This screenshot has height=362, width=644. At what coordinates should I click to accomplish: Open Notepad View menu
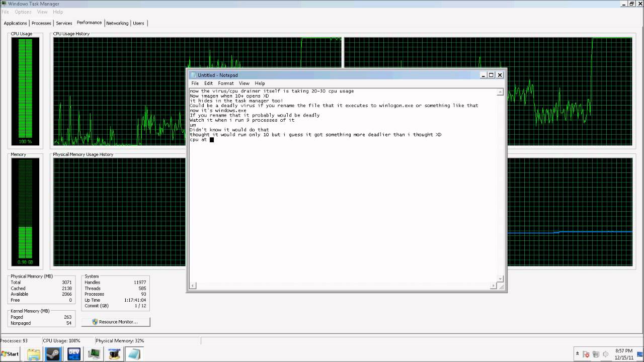[x=244, y=83]
